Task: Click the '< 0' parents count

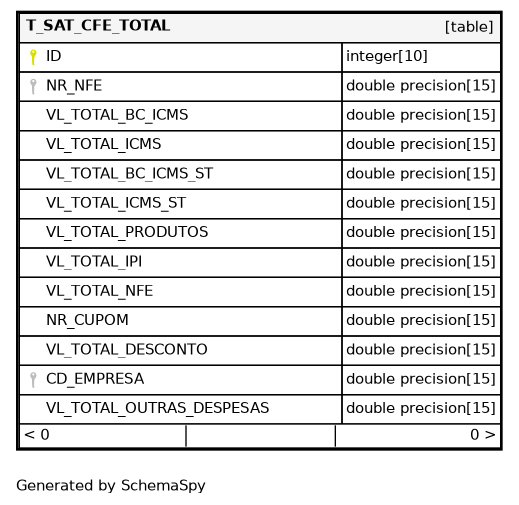Action: pyautogui.click(x=37, y=435)
